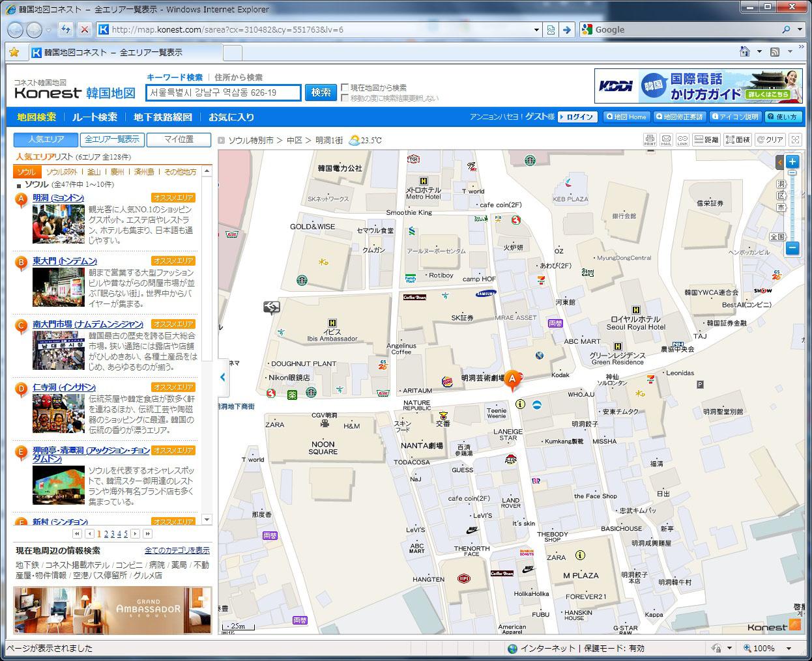Click the address bar Go arrow
The height and width of the screenshot is (661, 812).
pyautogui.click(x=567, y=29)
